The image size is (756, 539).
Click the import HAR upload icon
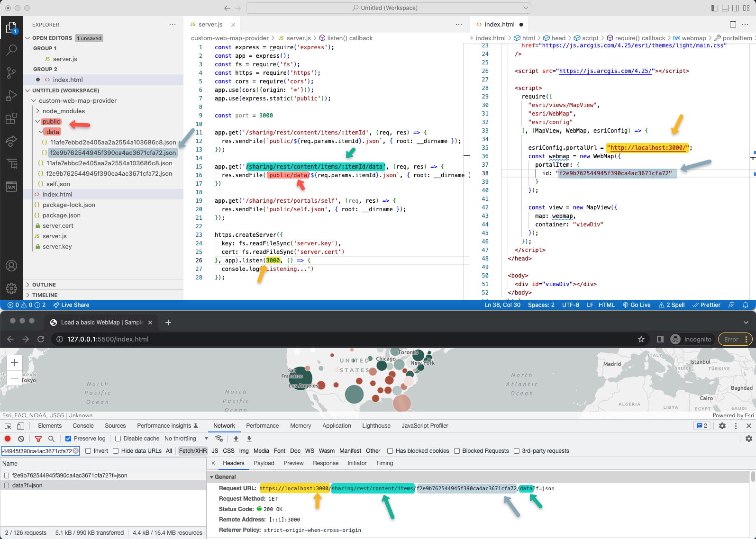(x=236, y=439)
